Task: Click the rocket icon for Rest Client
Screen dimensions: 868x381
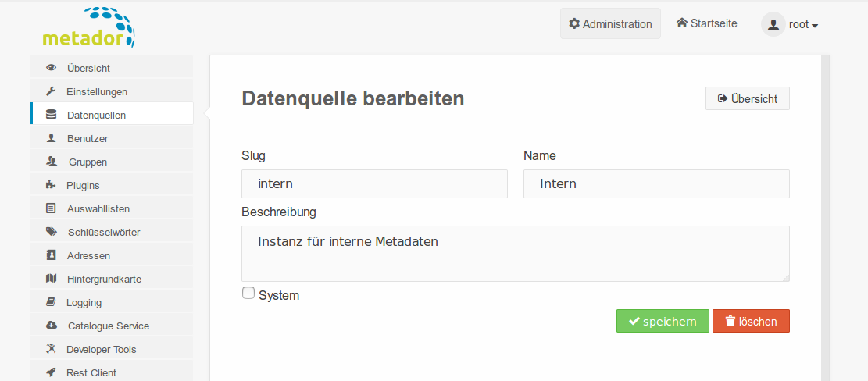Action: click(51, 372)
